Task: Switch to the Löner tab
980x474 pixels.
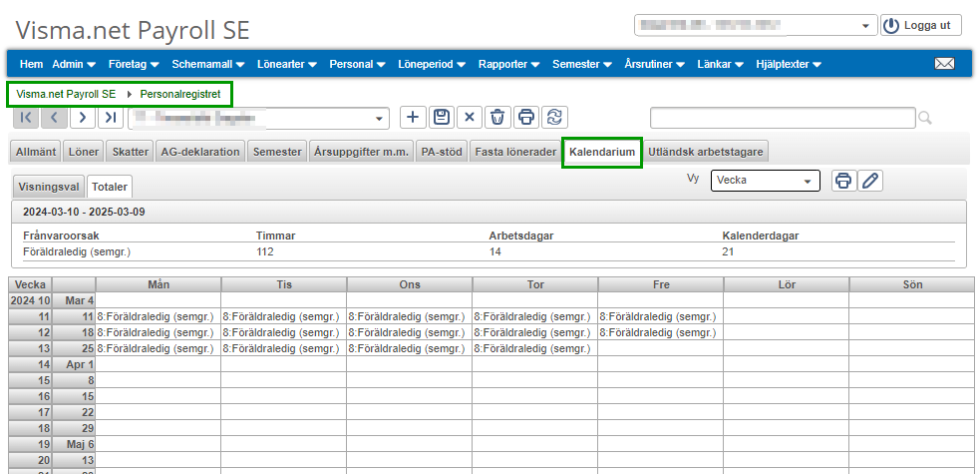Action: click(83, 152)
